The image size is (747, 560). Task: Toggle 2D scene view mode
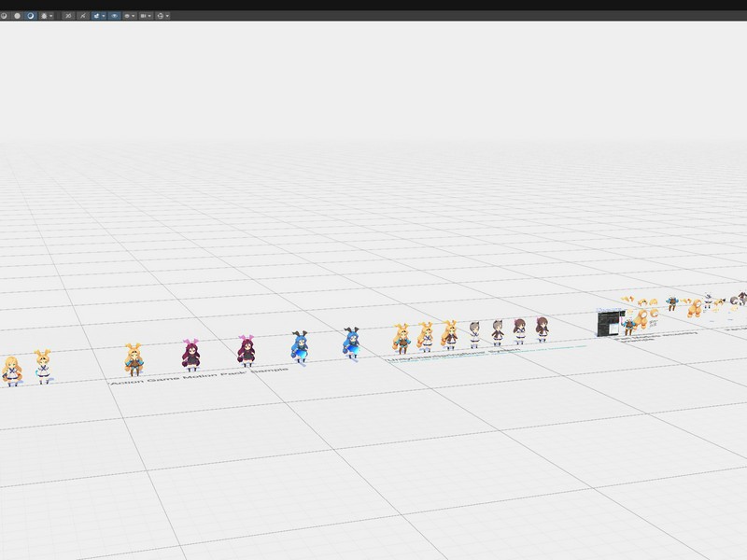tap(68, 16)
